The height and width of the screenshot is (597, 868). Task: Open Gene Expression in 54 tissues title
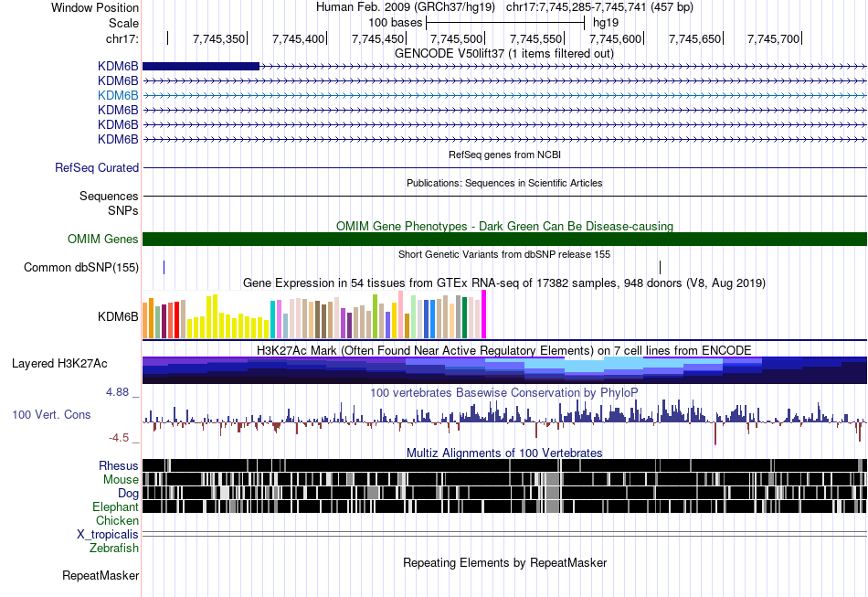coord(504,283)
